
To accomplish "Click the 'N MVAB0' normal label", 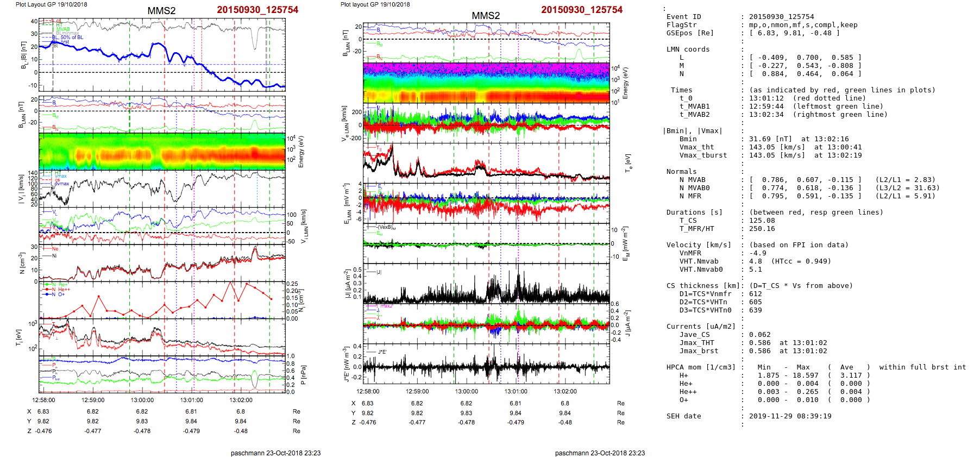I will click(695, 188).
